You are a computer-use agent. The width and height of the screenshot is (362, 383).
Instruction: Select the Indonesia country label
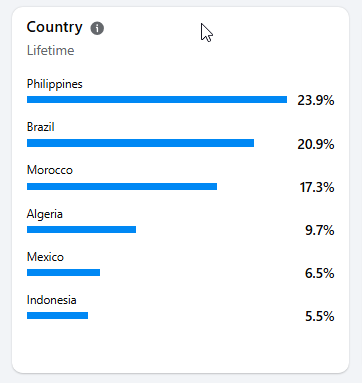point(51,300)
